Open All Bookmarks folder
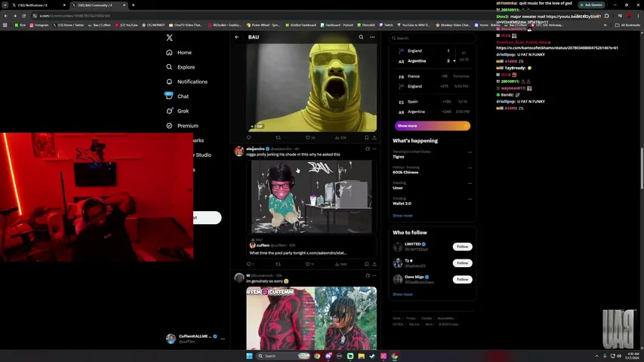This screenshot has width=644, height=362. click(628, 25)
